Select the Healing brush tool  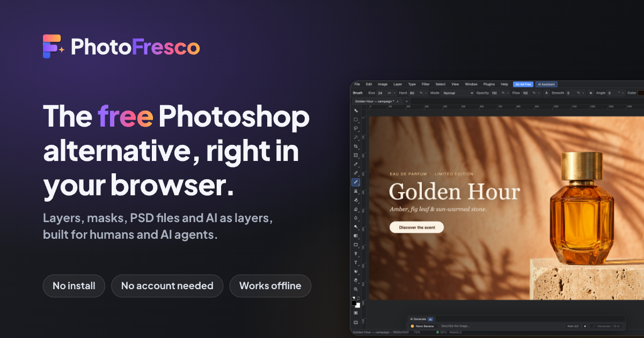click(356, 173)
